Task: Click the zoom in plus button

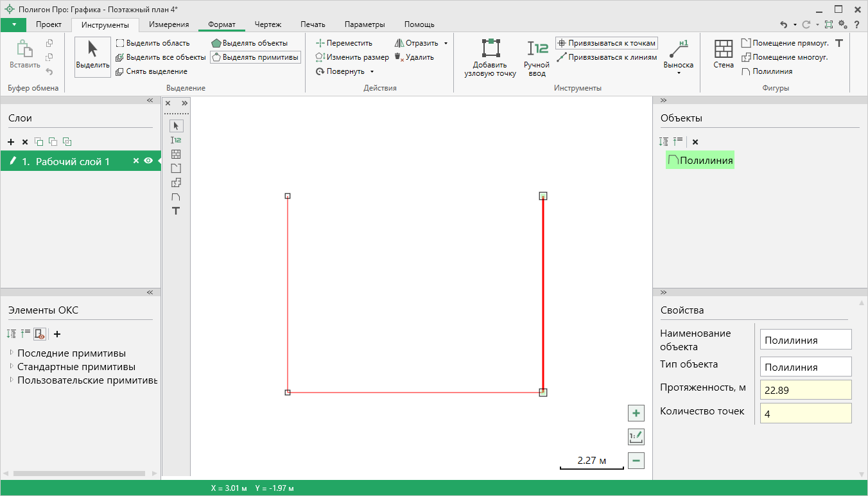Action: (x=636, y=413)
